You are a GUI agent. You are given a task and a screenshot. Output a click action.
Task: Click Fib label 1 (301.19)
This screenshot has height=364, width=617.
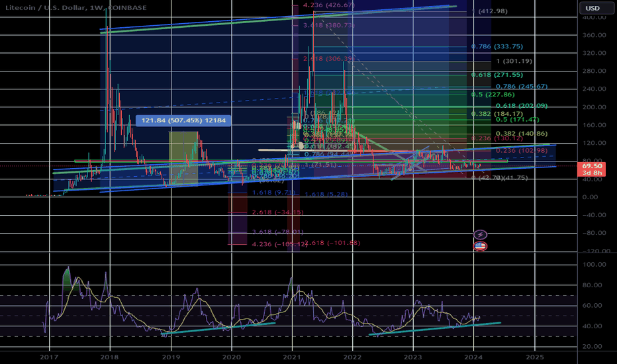click(514, 61)
